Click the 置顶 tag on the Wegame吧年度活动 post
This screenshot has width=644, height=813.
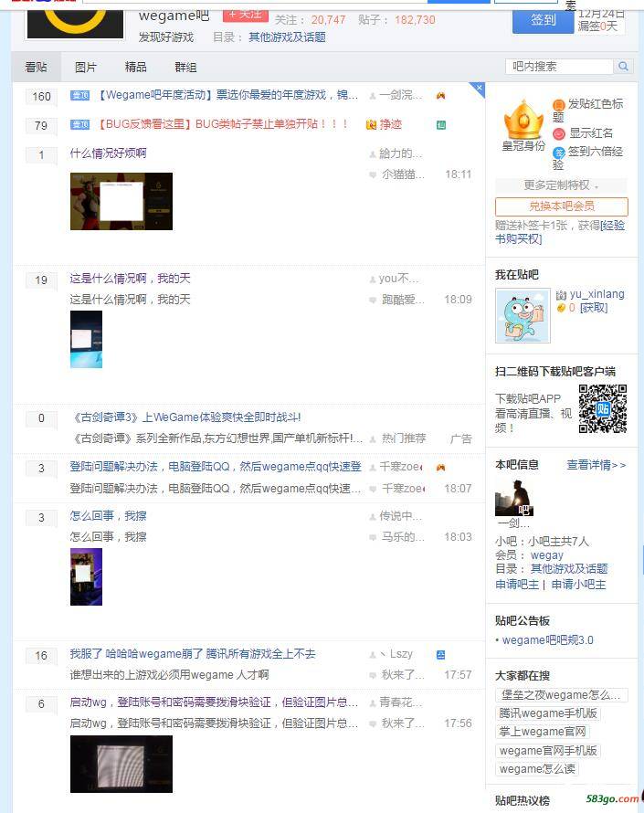pos(79,95)
